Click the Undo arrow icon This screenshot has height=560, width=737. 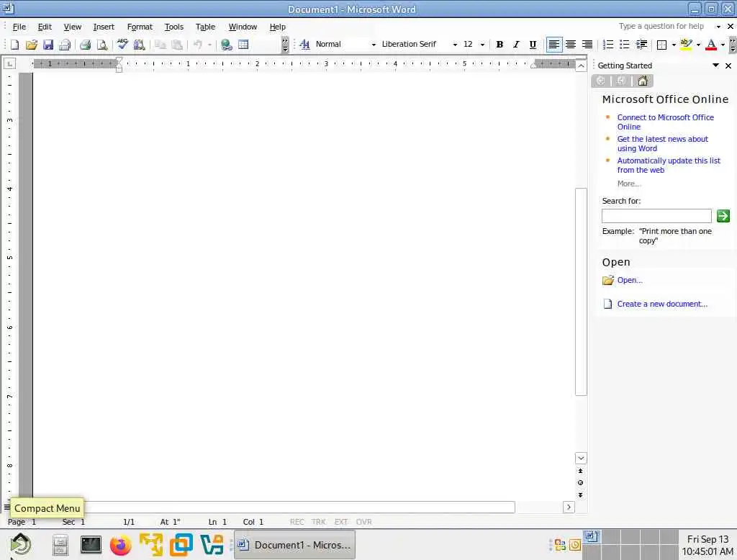tap(198, 45)
